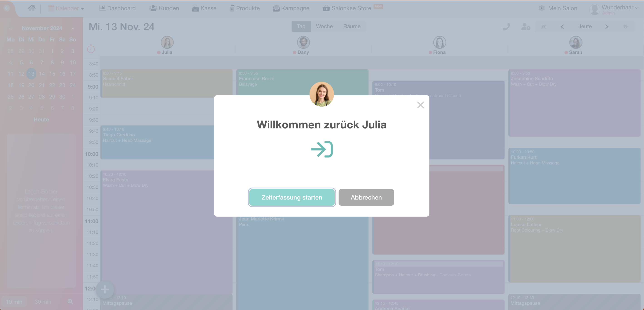The height and width of the screenshot is (310, 644).
Task: Expand the Kalender dropdown menu
Action: 66,8
